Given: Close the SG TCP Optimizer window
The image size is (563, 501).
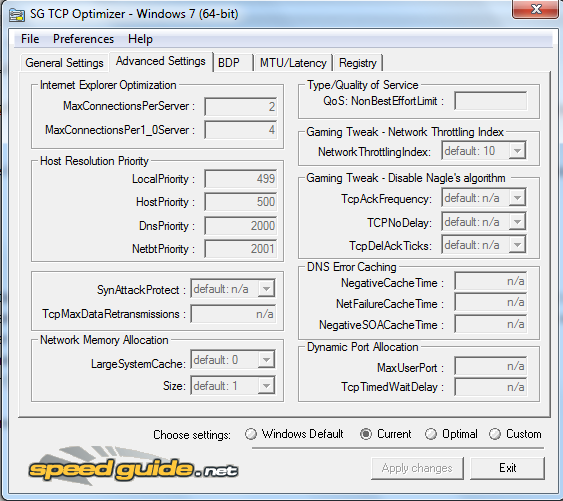Looking at the screenshot, I should (x=535, y=9).
